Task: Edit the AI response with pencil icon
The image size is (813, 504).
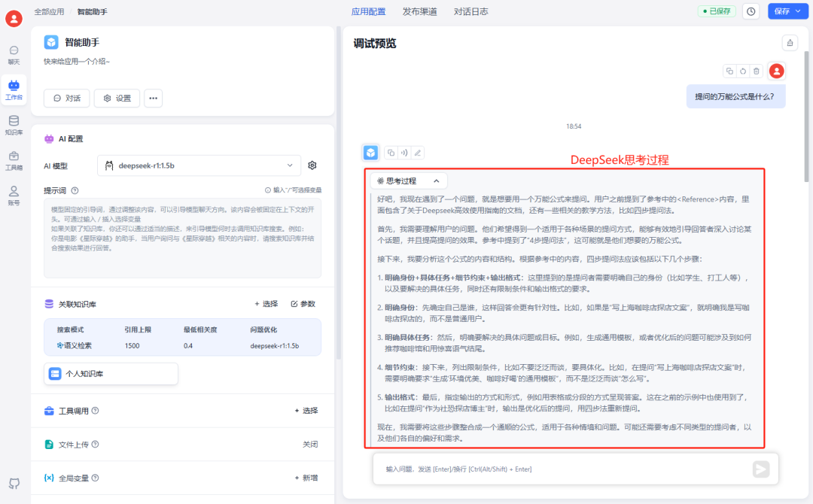Action: pyautogui.click(x=417, y=152)
